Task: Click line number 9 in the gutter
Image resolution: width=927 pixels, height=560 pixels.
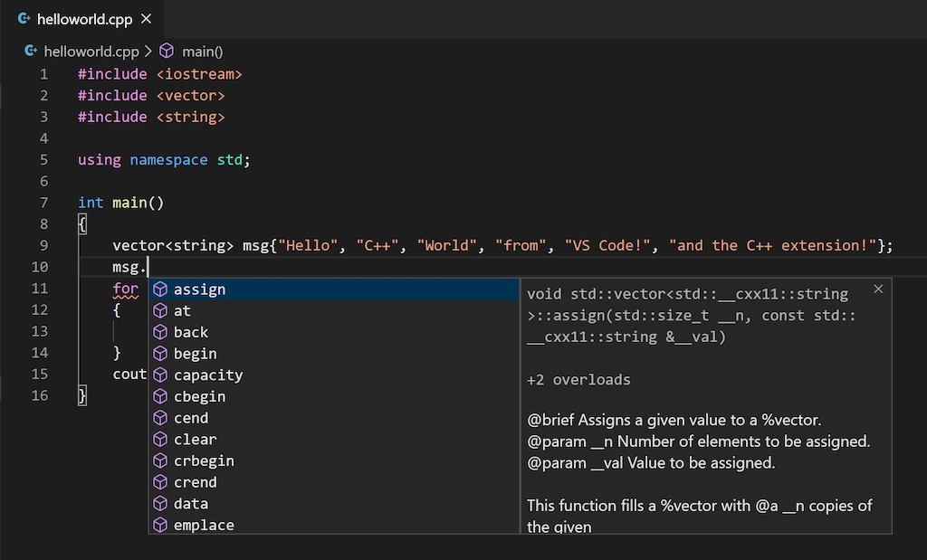Action: click(44, 246)
